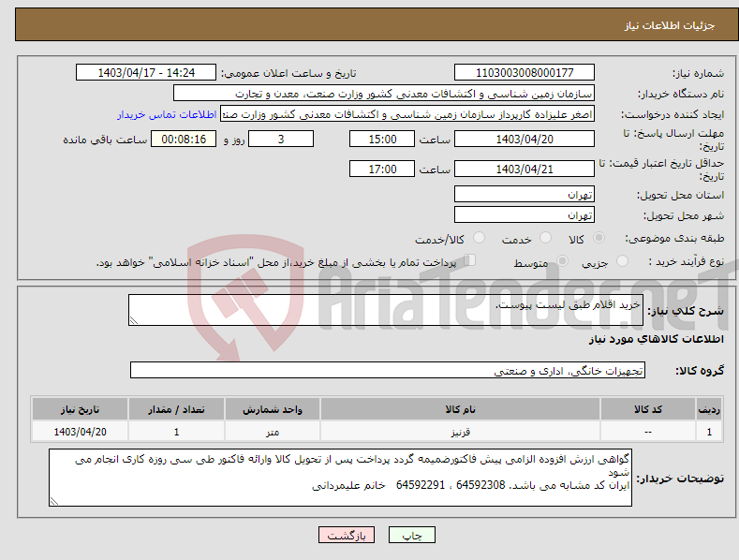Select the متوسط purchase type radio
739x560 pixels.
562,261
